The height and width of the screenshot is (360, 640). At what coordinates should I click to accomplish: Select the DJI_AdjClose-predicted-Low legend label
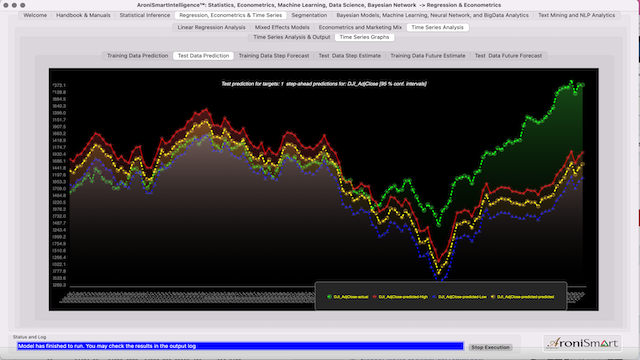[x=462, y=297]
